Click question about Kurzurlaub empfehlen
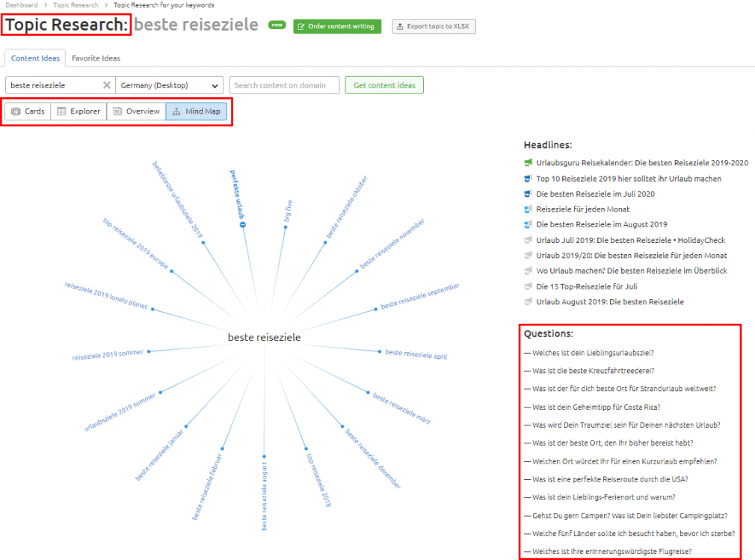The height and width of the screenshot is (560, 755). (624, 461)
